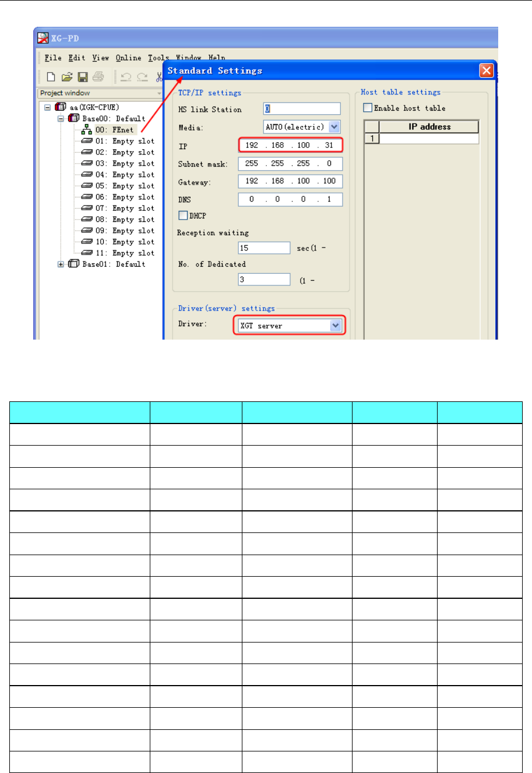Image resolution: width=532 pixels, height=773 pixels.
Task: Click the No. of Dedicated value field
Action: click(264, 279)
